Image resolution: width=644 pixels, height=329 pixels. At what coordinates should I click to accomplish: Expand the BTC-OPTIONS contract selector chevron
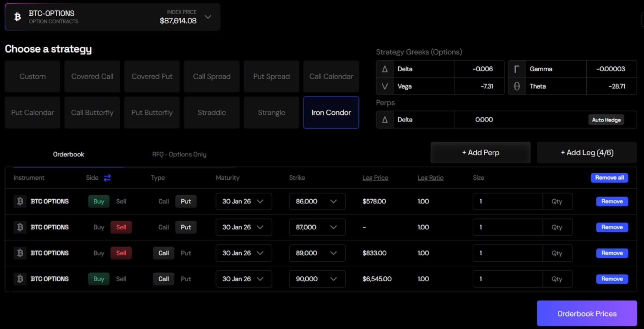(208, 17)
